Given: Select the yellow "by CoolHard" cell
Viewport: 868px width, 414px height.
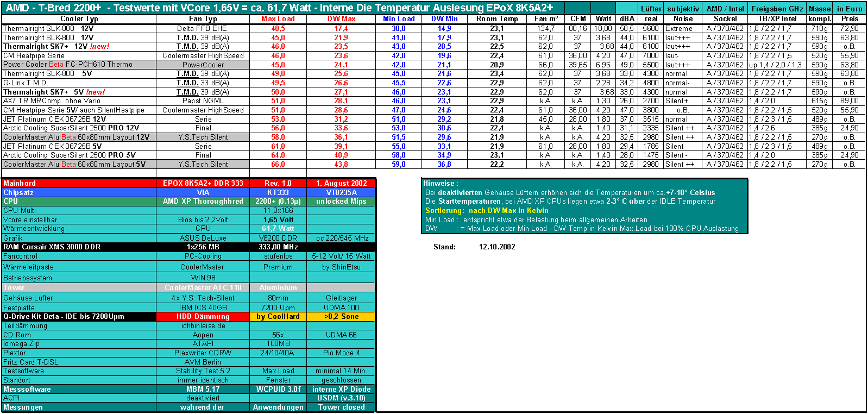Looking at the screenshot, I should coord(278,317).
